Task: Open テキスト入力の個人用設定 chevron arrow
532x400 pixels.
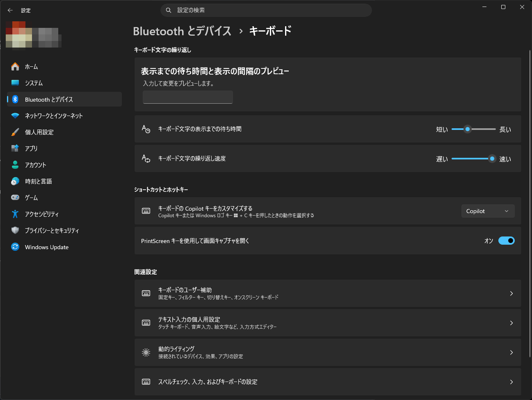Action: click(x=511, y=323)
